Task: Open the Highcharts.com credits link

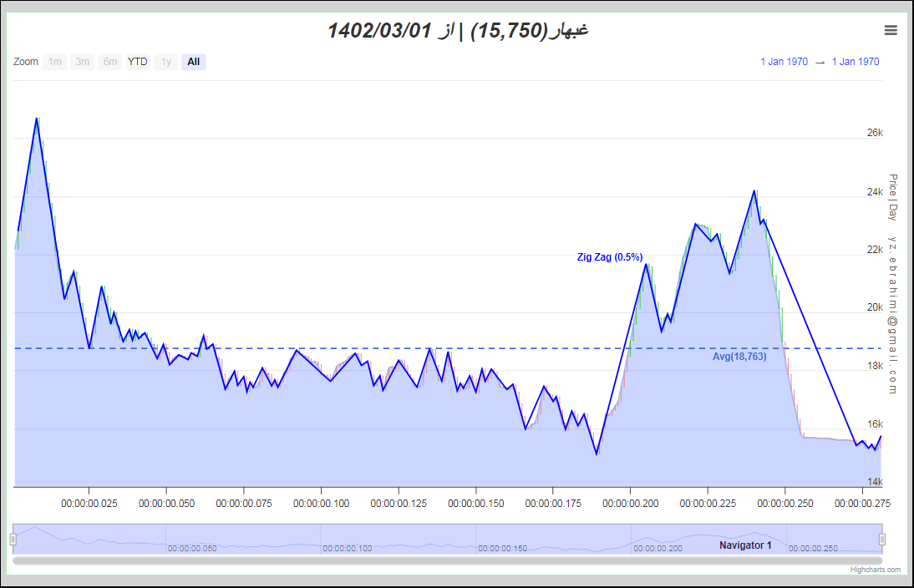Action: pos(875,570)
